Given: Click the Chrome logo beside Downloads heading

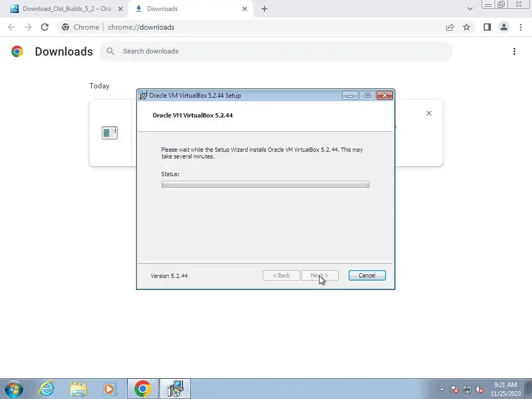Looking at the screenshot, I should click(x=17, y=51).
